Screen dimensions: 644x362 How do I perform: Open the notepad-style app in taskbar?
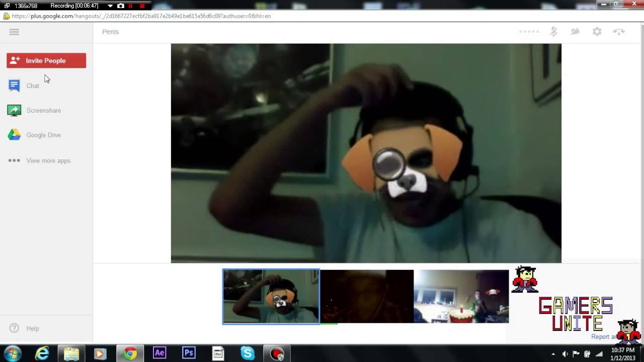click(x=218, y=353)
